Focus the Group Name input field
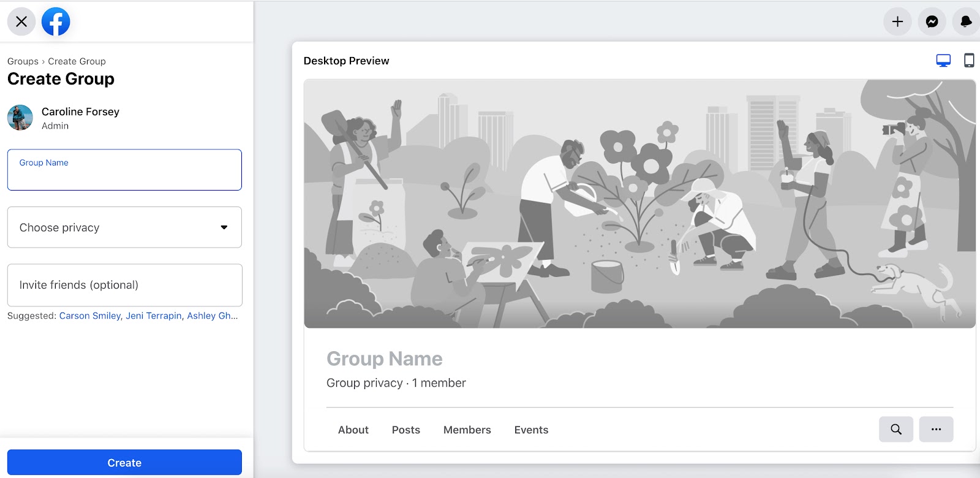Viewport: 980px width, 478px height. (124, 170)
